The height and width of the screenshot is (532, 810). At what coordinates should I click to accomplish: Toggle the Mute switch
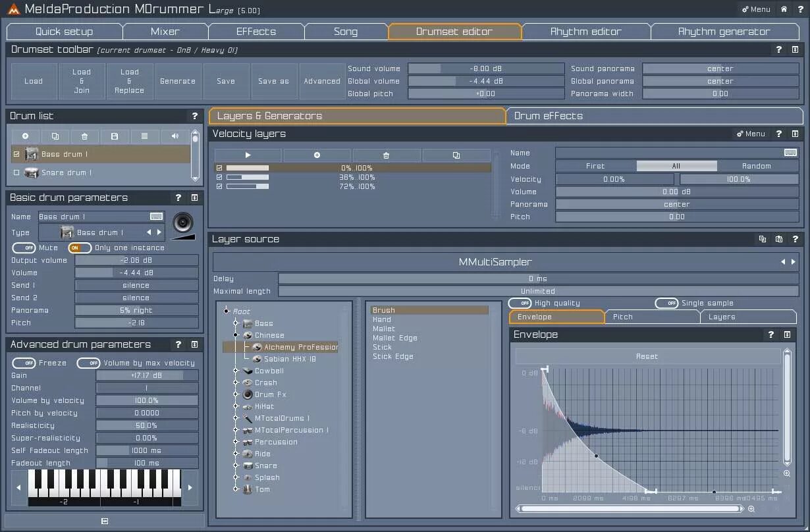click(x=24, y=248)
